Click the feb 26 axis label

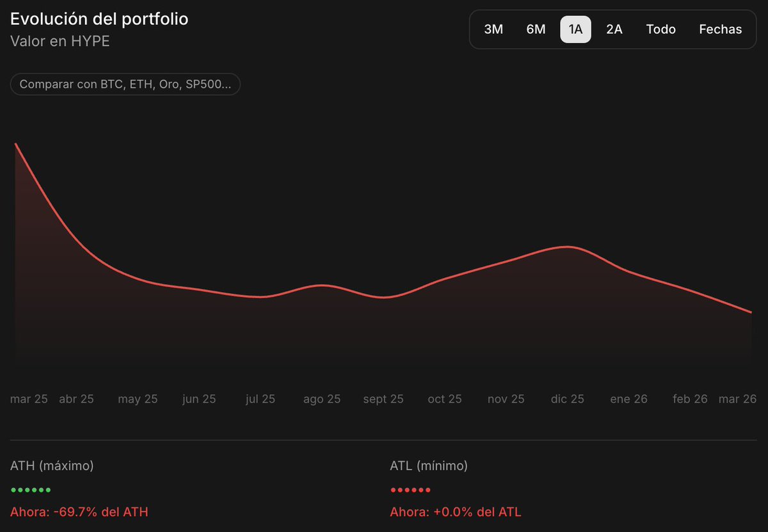point(691,399)
